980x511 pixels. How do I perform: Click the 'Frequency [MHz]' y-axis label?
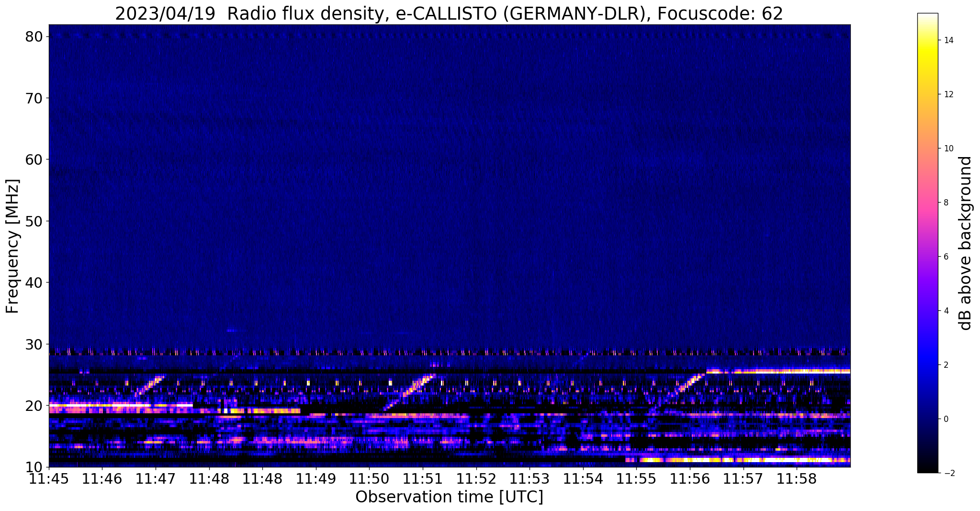click(x=13, y=246)
